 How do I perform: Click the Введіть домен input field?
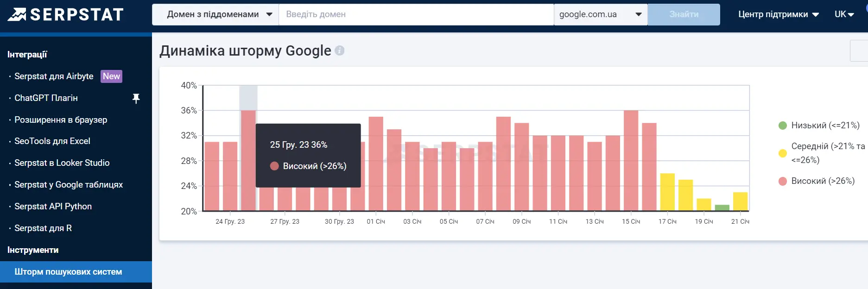click(416, 14)
